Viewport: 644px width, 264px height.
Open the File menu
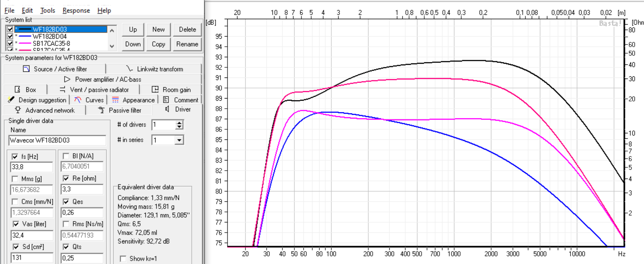[9, 11]
